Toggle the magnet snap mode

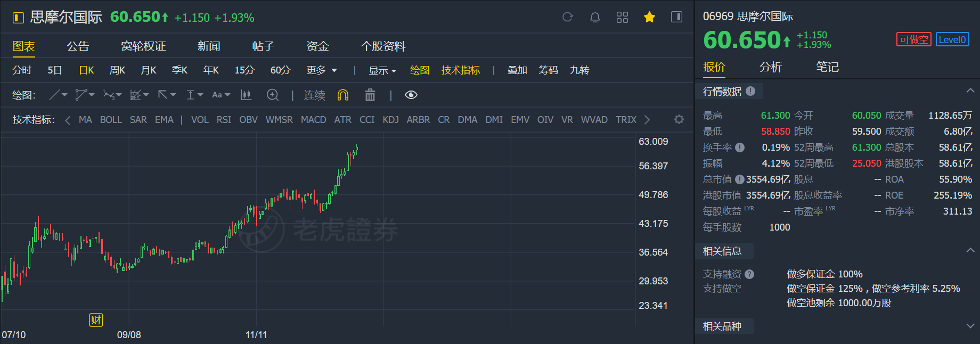pos(343,95)
